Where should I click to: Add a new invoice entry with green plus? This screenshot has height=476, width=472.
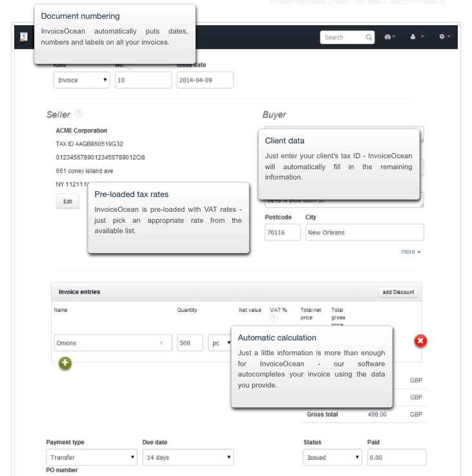65,363
